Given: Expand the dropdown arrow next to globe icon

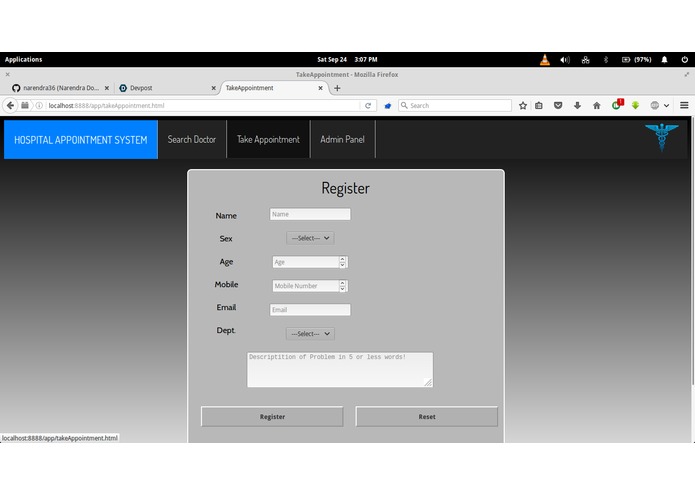Looking at the screenshot, I should tap(666, 105).
